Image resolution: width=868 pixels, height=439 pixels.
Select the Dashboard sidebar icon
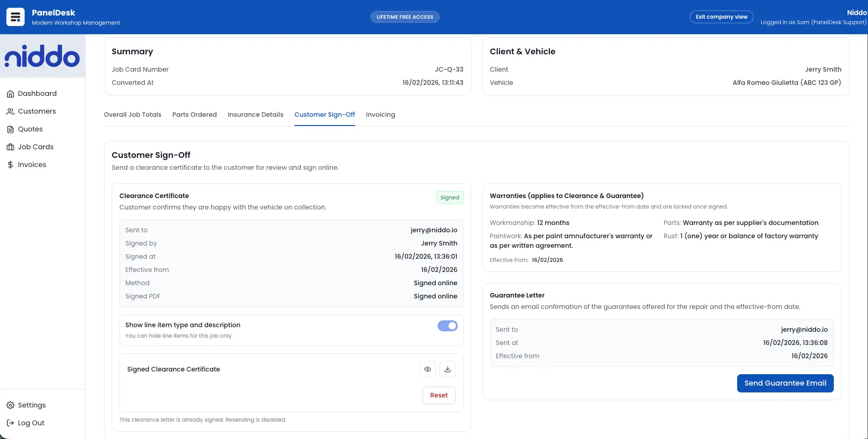[10, 93]
